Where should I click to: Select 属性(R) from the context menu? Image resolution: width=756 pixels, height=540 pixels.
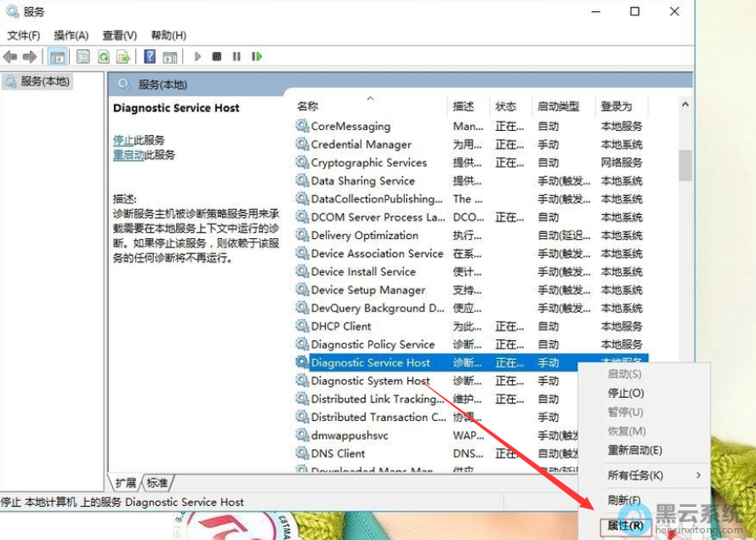(x=627, y=526)
